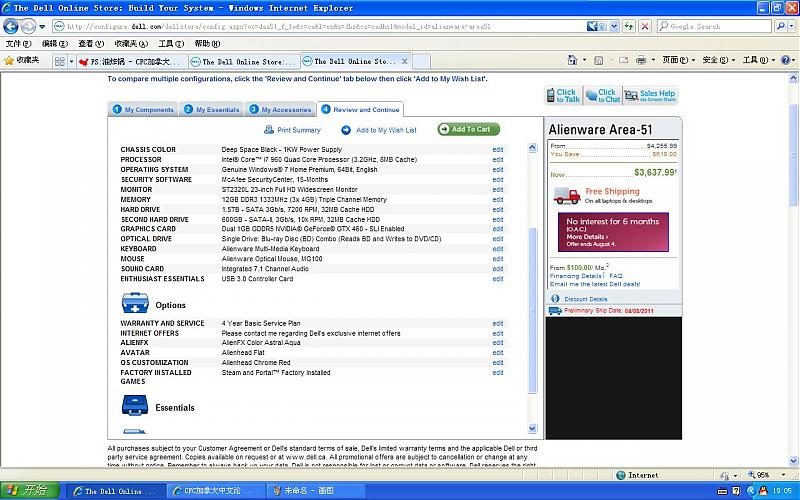
Task: Click the inner summary scroll up arrow
Action: click(532, 148)
